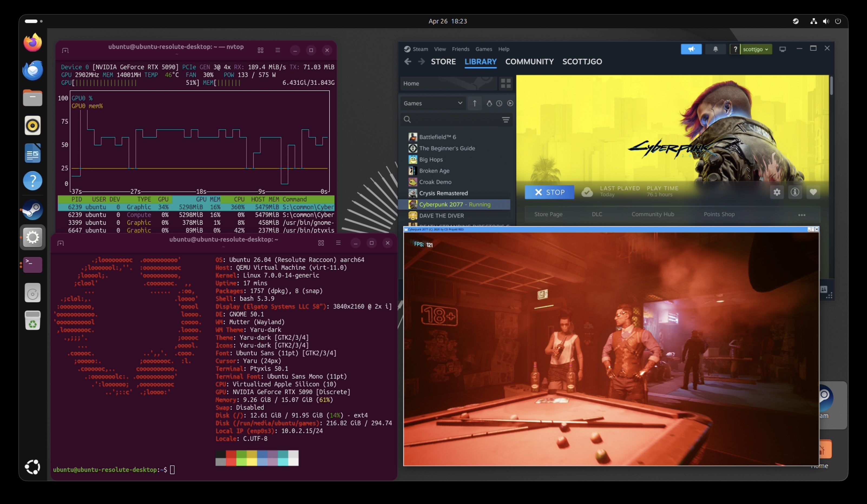Expand the Games collection dropdown
Viewport: 867px width, 504px height.
point(433,103)
